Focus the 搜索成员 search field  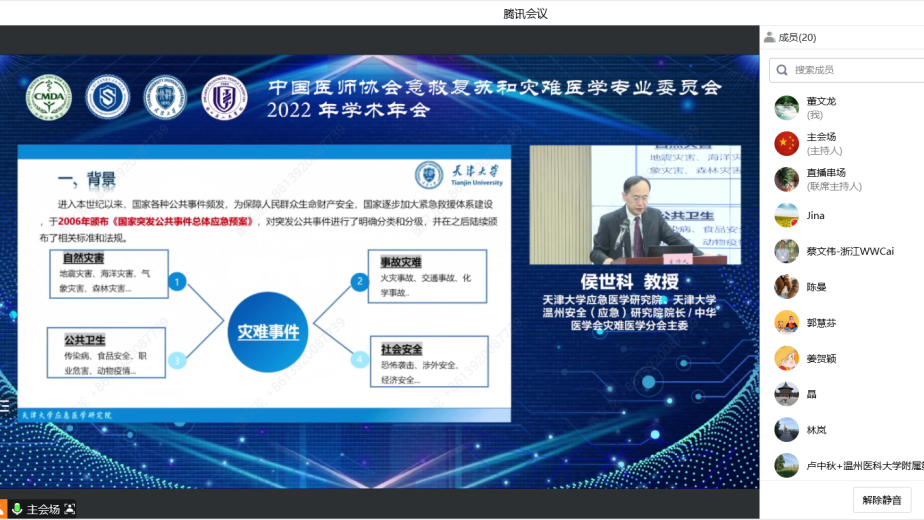tap(847, 70)
